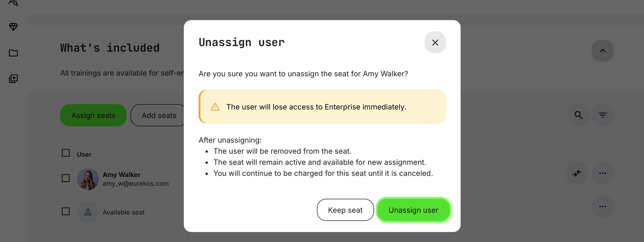Click the trend search icon at sidebar top

tap(14, 3)
